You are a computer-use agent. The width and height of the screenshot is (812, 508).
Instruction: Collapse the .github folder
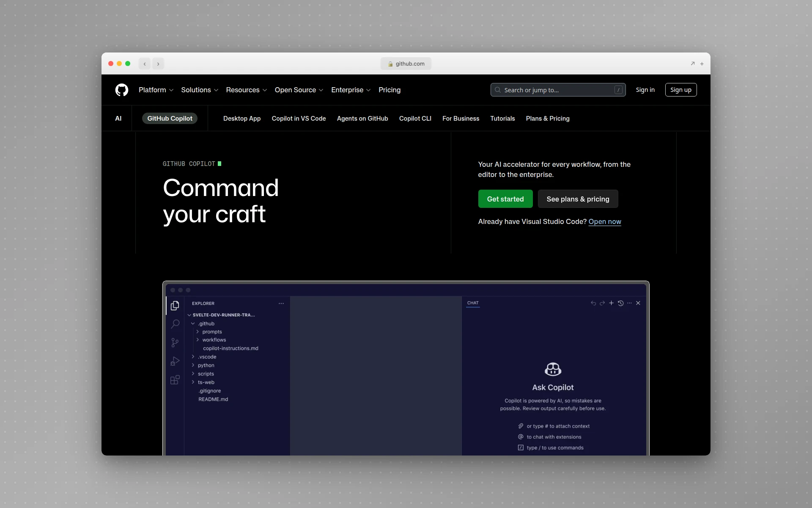pos(203,323)
